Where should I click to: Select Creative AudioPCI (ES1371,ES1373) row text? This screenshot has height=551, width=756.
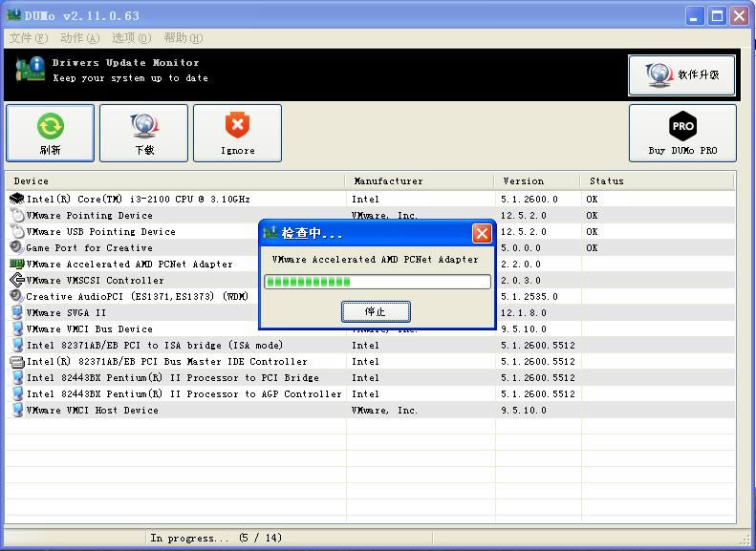point(138,296)
